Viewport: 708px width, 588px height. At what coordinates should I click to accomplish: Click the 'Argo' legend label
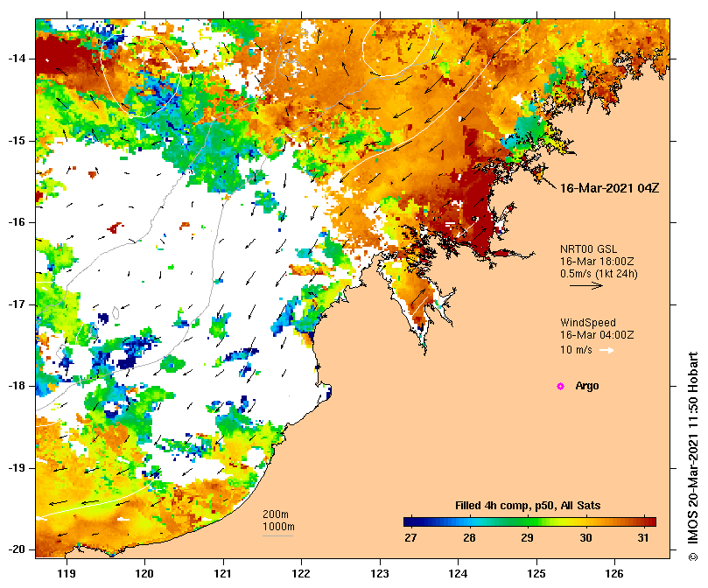coord(587,386)
